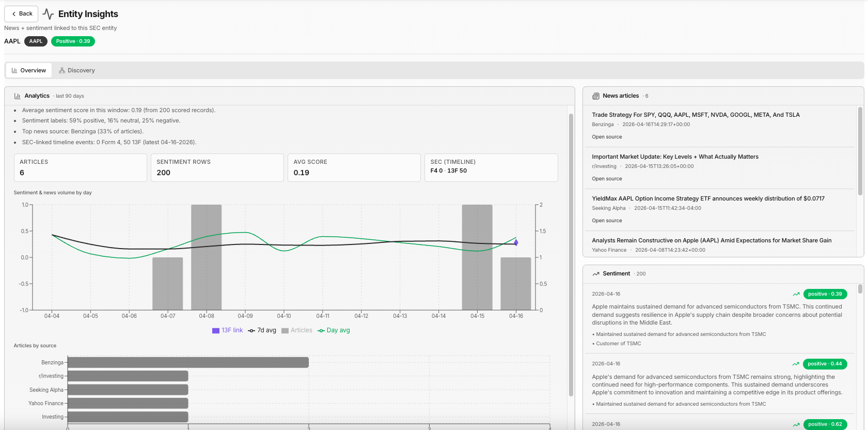Click the AVG SCORE 0.19 stat card
This screenshot has width=868, height=430.
(x=354, y=167)
